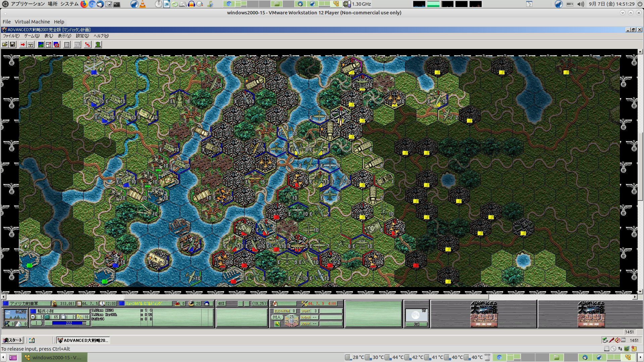Click the calendar date icon in status bar
644x362 pixels.
[x=79, y=304]
